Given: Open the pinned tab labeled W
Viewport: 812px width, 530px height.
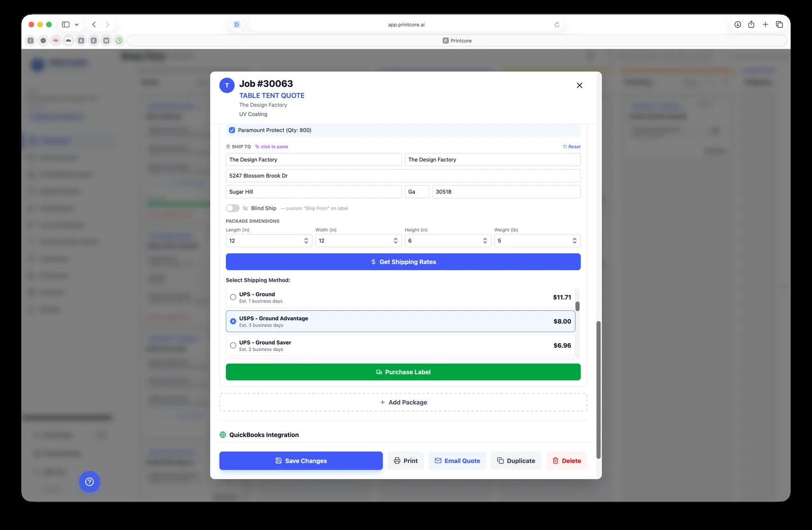Looking at the screenshot, I should pyautogui.click(x=107, y=41).
